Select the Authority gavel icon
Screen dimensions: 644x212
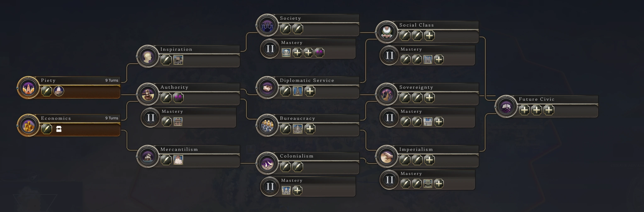[x=148, y=95]
